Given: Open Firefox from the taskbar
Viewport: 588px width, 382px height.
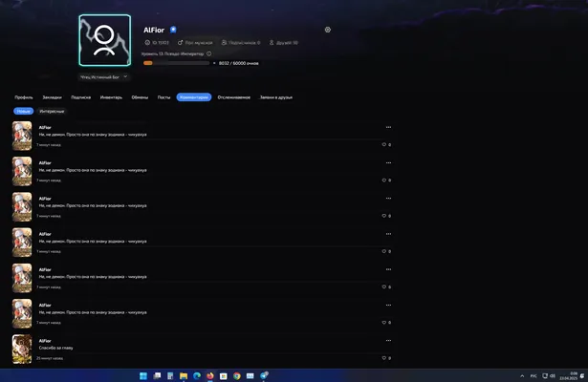Looking at the screenshot, I should (x=210, y=375).
